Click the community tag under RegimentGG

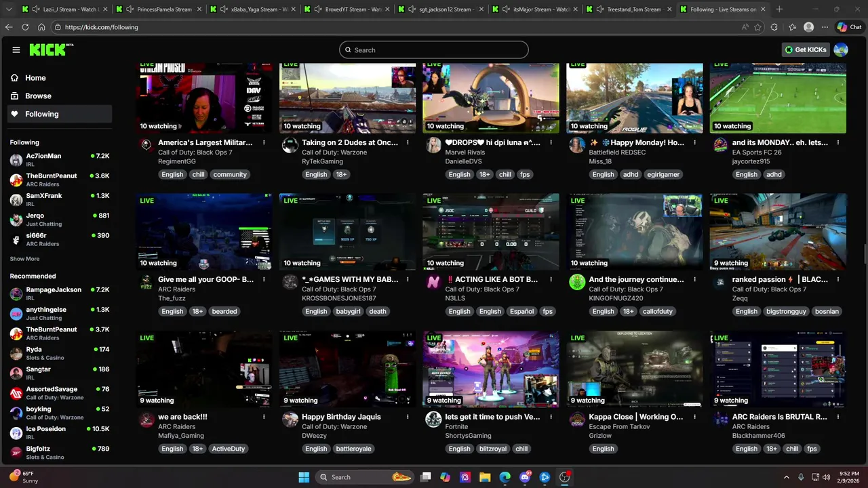230,175
